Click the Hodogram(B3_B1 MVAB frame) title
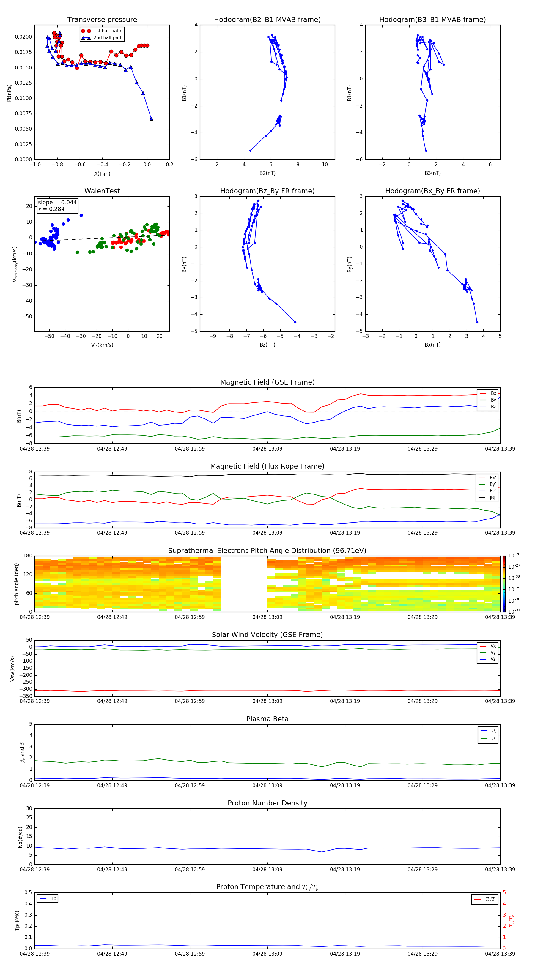Screen dimensions: 535x980 (x=432, y=20)
